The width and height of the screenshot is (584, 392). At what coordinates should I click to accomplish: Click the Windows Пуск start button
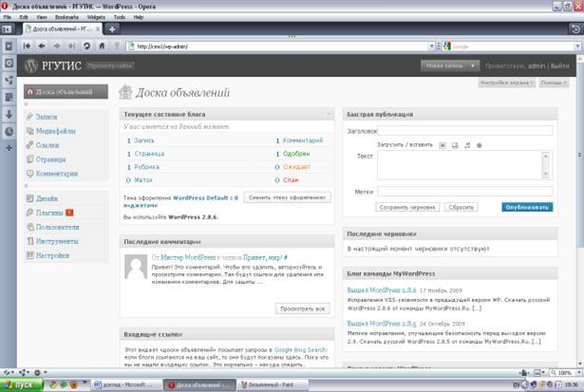[x=18, y=384]
